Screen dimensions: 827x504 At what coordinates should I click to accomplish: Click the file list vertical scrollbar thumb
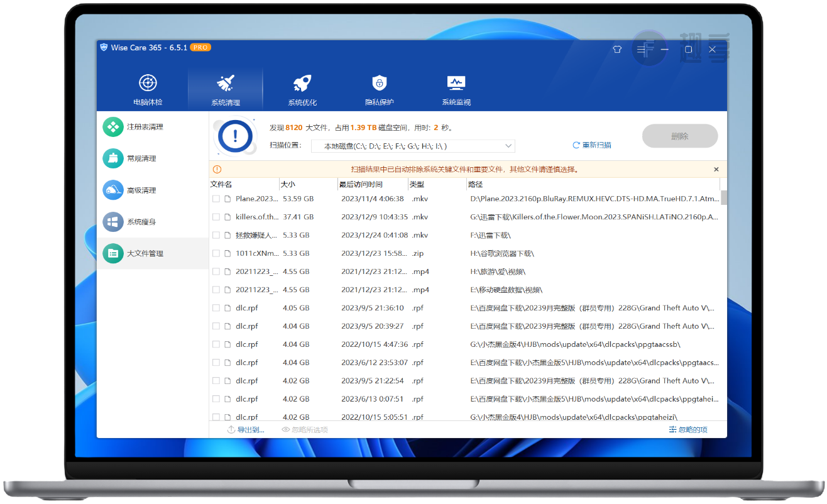click(724, 197)
